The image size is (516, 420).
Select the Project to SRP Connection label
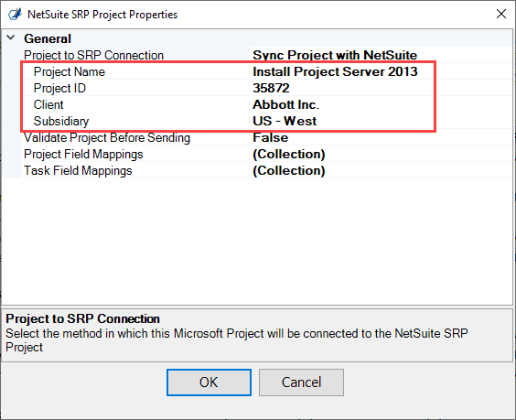click(93, 55)
